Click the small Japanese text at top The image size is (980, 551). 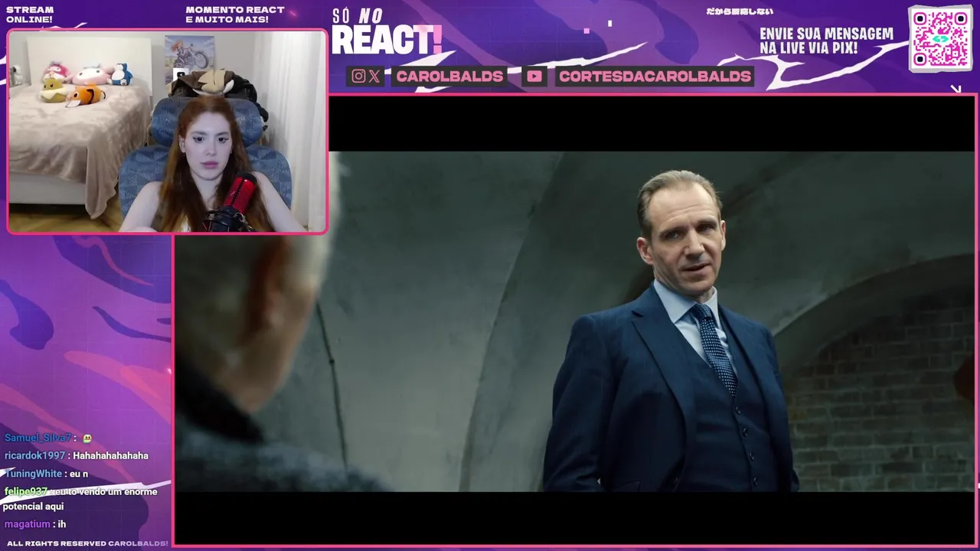pos(739,11)
